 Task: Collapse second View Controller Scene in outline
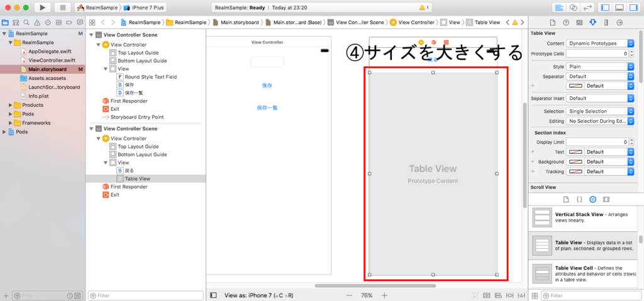[91, 128]
